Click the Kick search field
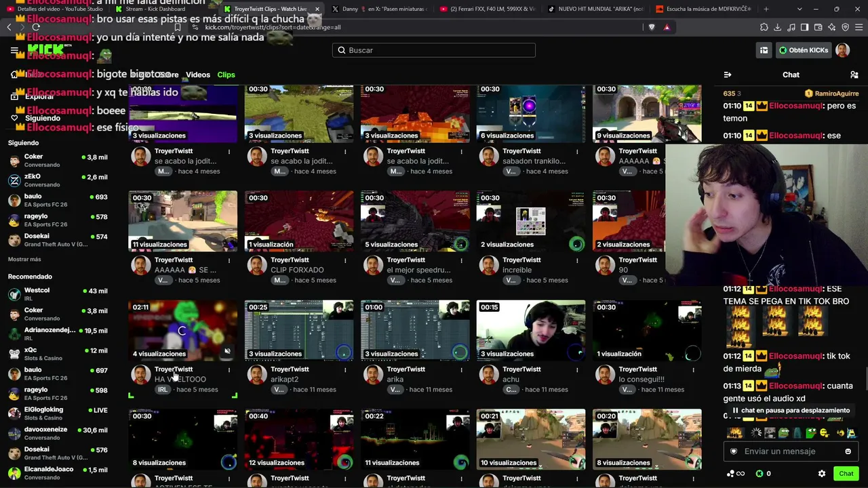The width and height of the screenshot is (868, 488). (434, 50)
